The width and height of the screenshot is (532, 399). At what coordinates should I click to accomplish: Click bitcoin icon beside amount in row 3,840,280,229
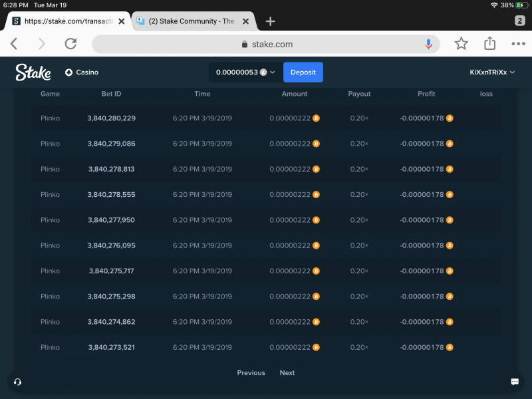(x=316, y=118)
